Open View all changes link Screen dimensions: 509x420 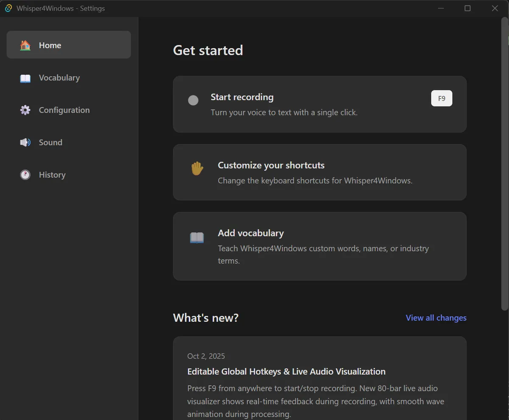point(436,318)
